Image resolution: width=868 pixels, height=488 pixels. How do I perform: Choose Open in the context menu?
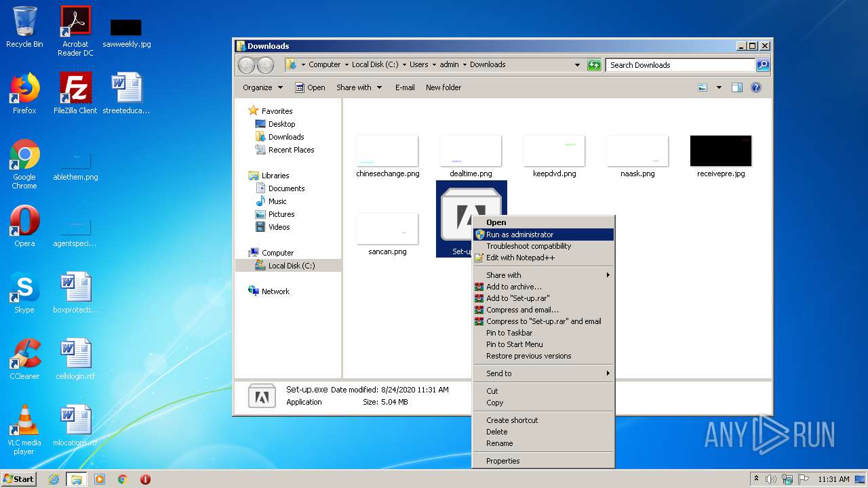coord(543,222)
